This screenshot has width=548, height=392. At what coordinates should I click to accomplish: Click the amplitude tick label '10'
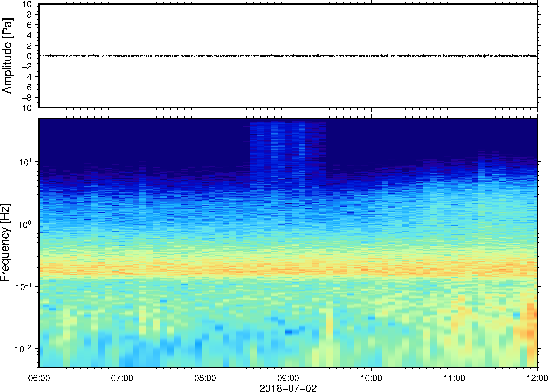[27, 4]
